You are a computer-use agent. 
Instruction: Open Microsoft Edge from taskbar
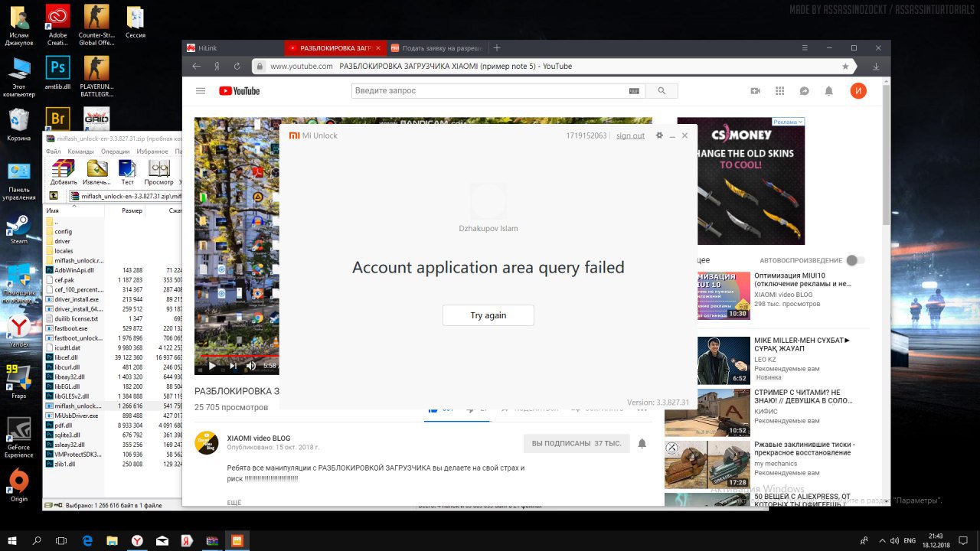point(87,540)
